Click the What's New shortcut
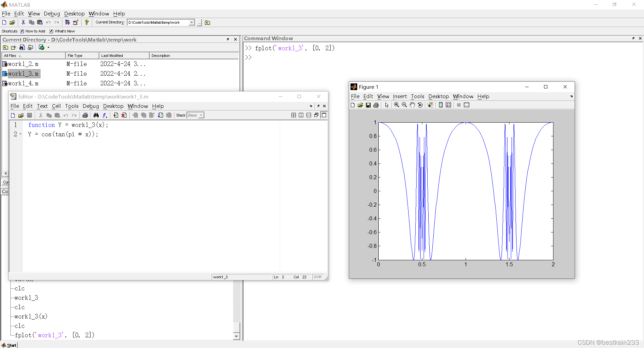644x348 pixels. click(x=62, y=31)
